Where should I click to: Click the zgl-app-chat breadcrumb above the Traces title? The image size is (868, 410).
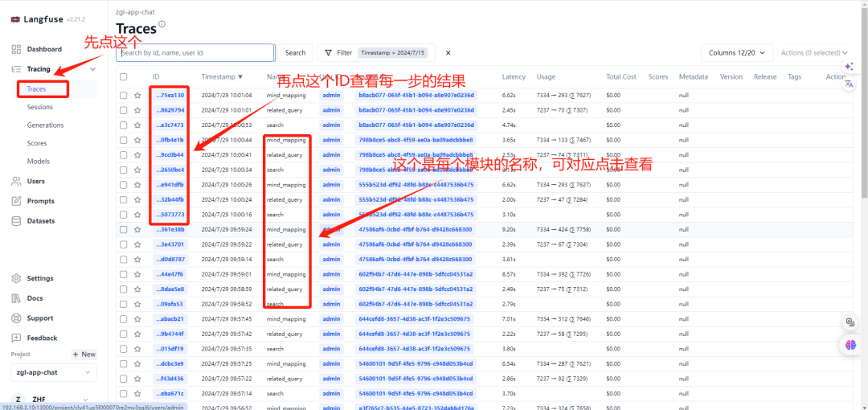click(133, 10)
